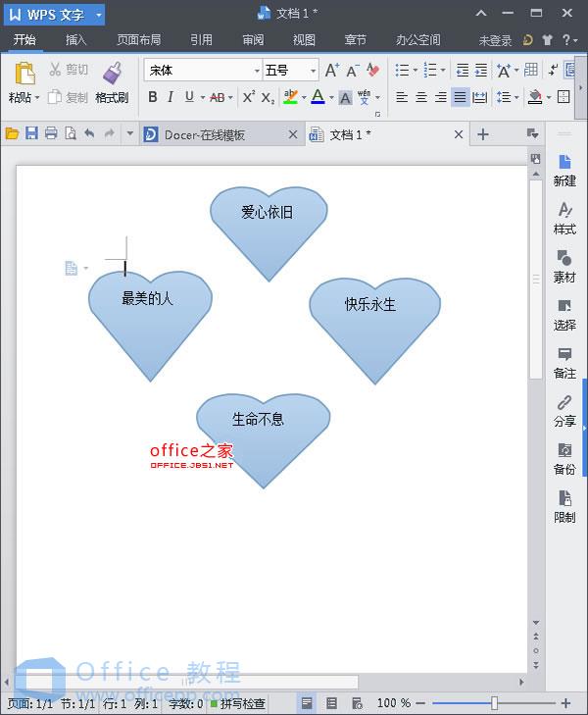Switch to Docer-在线模板 document tab

pyautogui.click(x=221, y=134)
